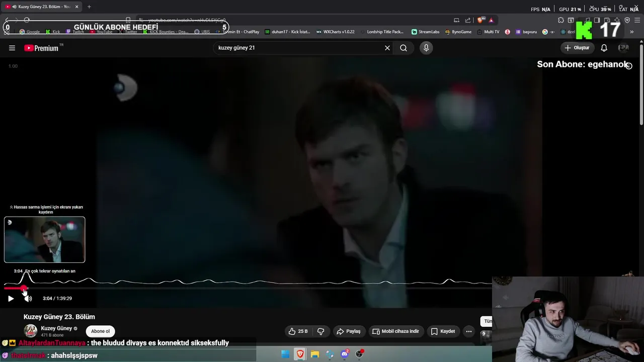
Task: Open the extensions puzzle icon
Action: point(561,20)
